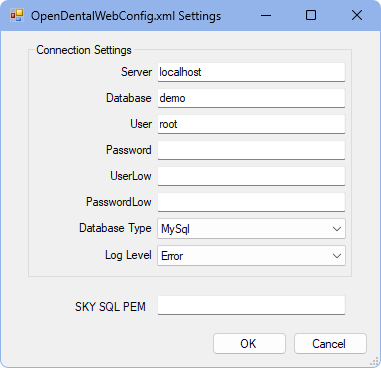Click the Database field containing demo
This screenshot has height=368, width=381.
click(251, 98)
